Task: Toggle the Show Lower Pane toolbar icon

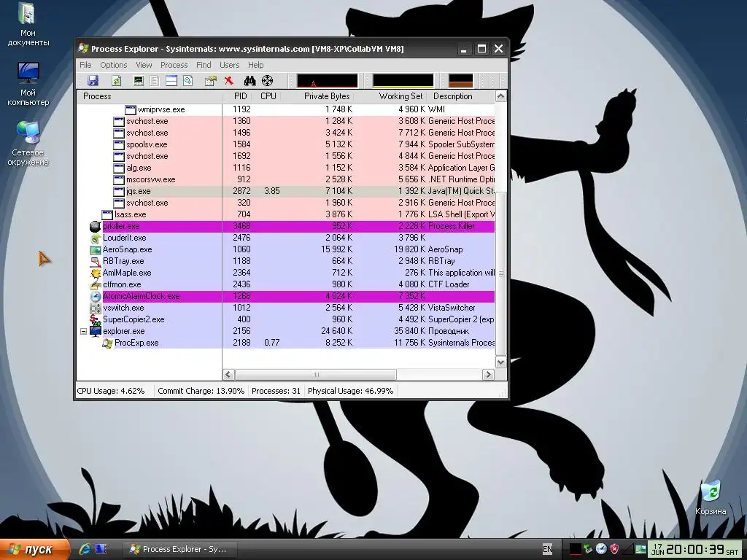Action: (171, 81)
